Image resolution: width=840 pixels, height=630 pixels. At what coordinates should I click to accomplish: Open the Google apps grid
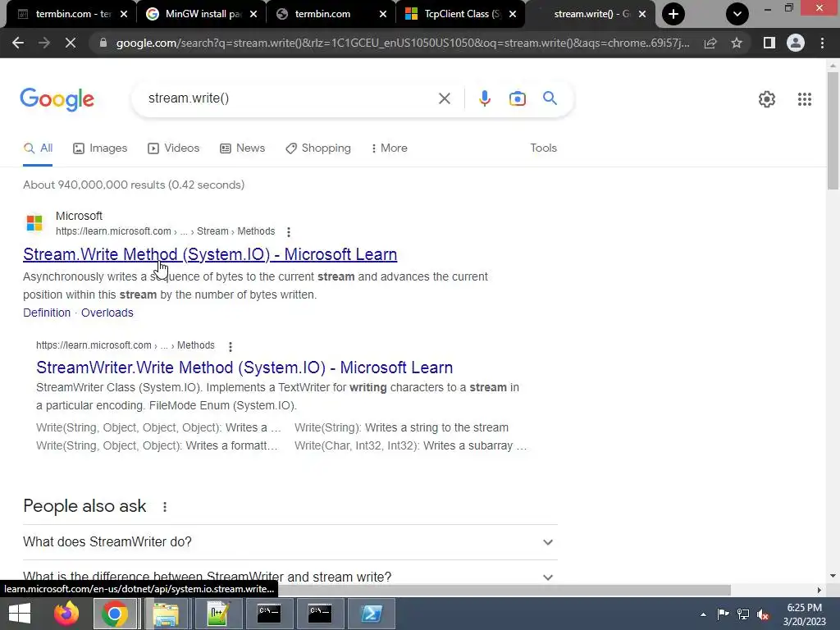(804, 99)
